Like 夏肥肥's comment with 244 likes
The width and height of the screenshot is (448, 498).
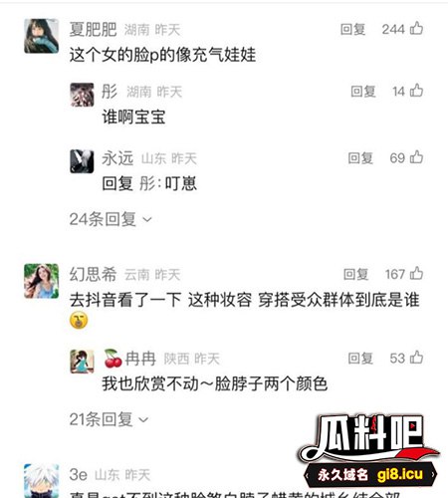click(x=416, y=29)
